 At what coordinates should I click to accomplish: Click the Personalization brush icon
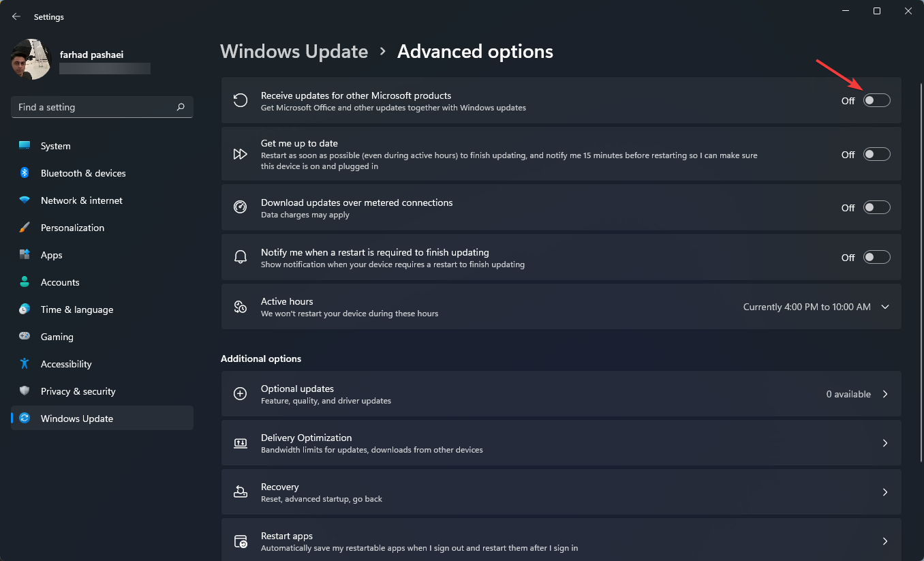25,228
